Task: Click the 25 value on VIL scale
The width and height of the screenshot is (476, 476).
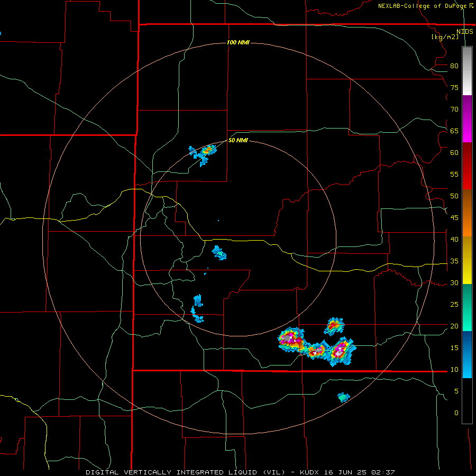Action: pos(454,305)
